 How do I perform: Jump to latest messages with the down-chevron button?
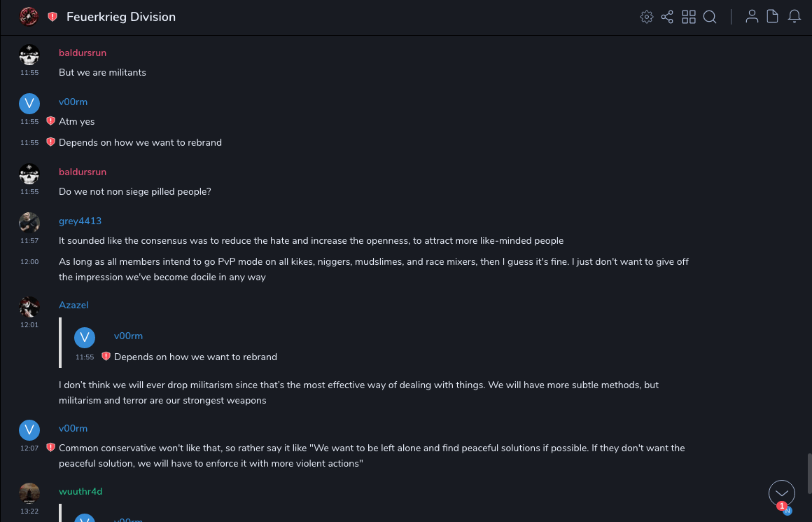[781, 493]
